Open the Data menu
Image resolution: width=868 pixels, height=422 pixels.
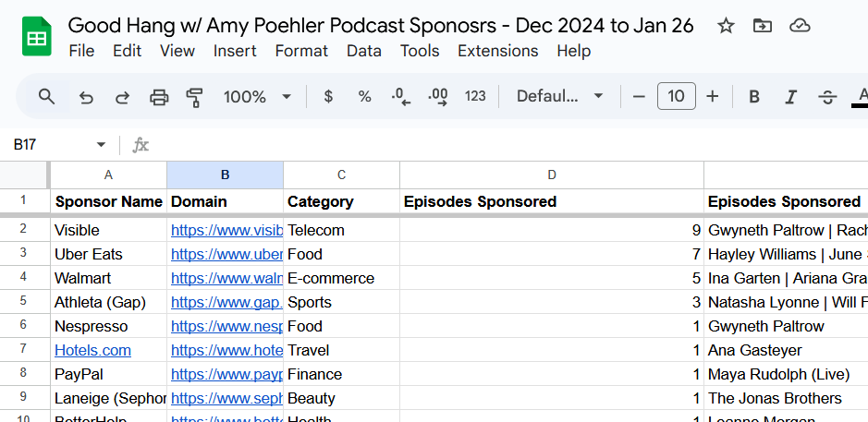363,51
